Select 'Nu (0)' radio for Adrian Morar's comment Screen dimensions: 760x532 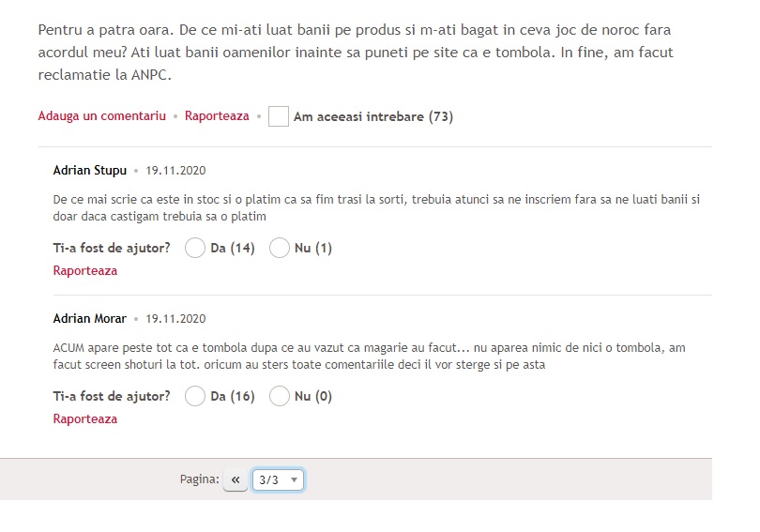[x=280, y=396]
